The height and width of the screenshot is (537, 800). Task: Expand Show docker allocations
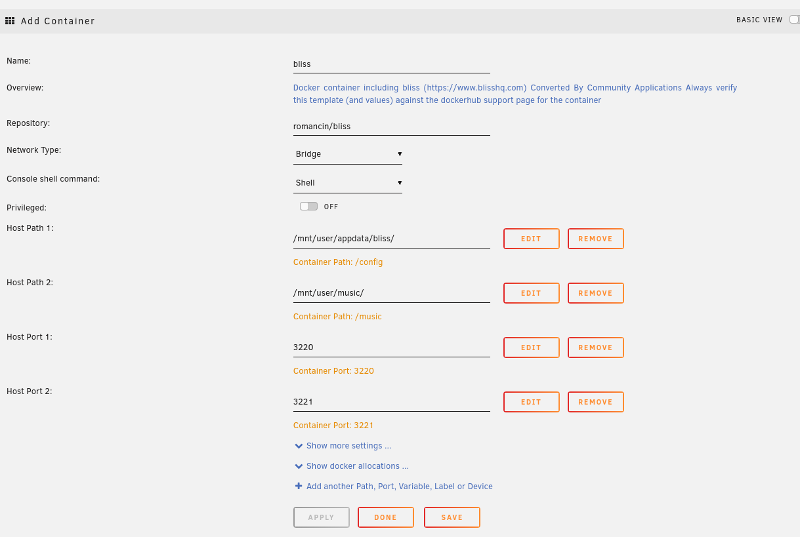(x=357, y=466)
